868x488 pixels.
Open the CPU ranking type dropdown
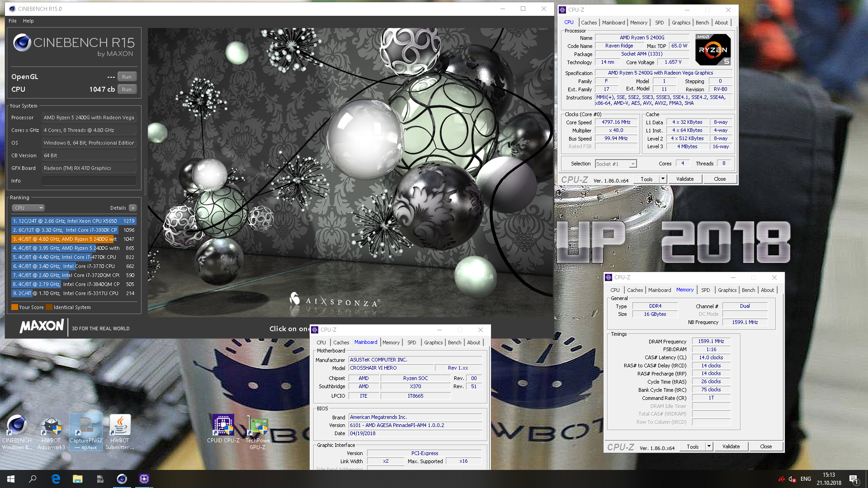28,208
